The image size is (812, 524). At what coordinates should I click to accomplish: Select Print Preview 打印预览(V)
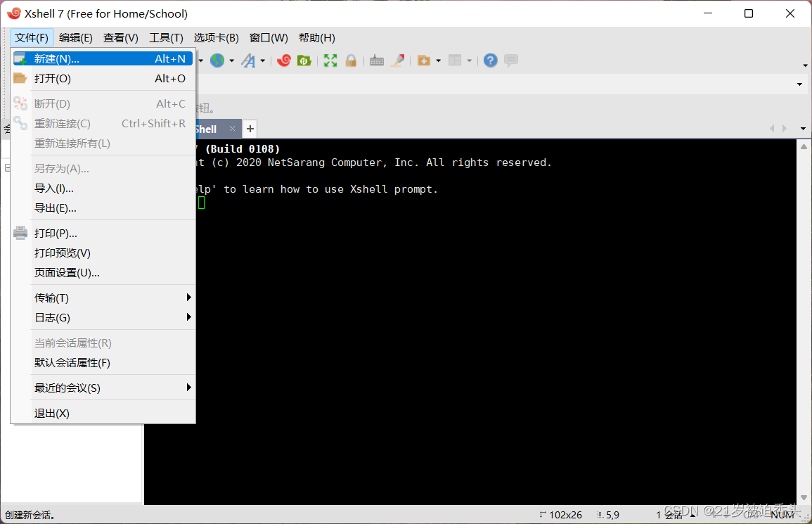coord(103,253)
